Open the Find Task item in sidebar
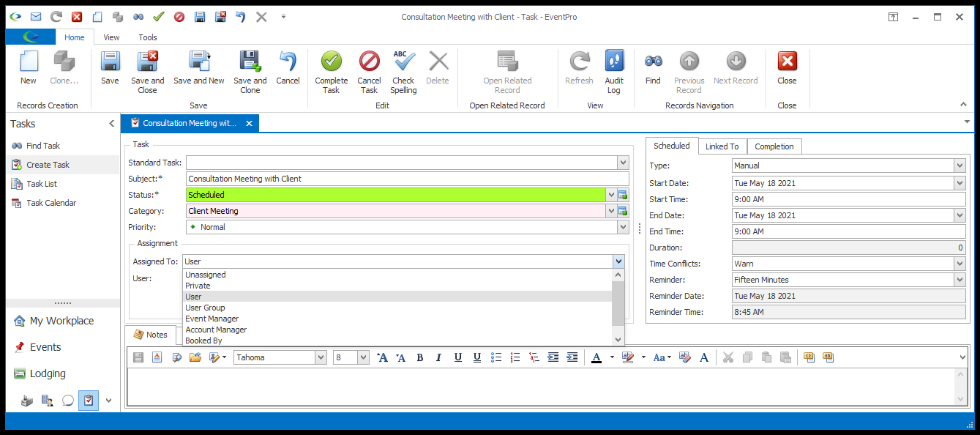980x435 pixels. (x=43, y=146)
